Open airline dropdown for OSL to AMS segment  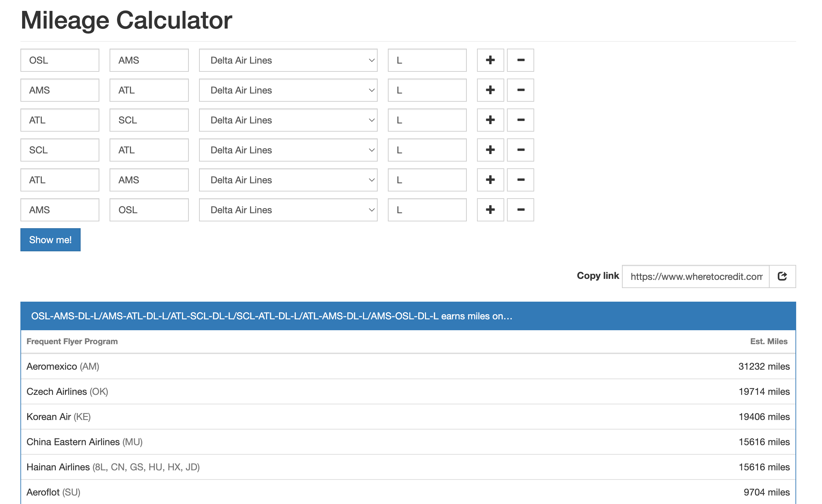coord(288,60)
